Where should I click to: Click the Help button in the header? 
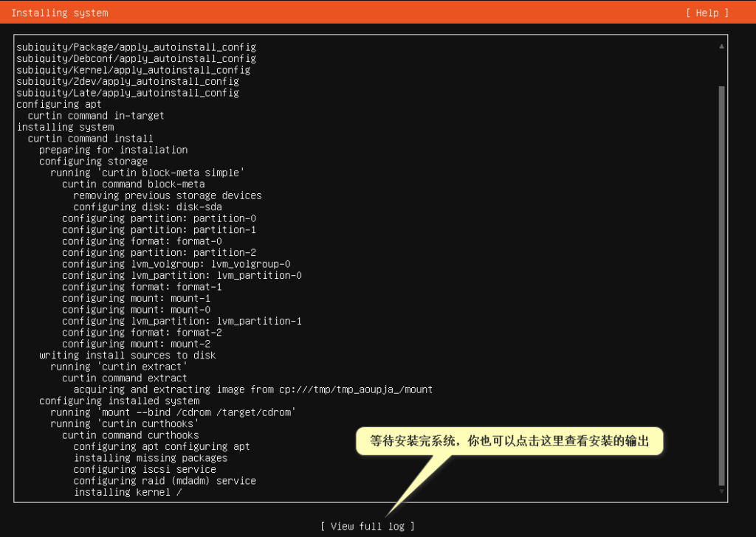coord(707,13)
